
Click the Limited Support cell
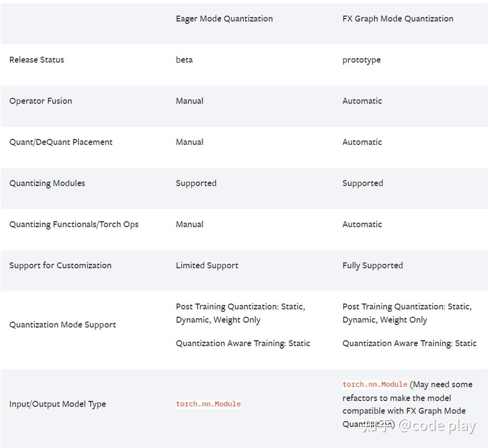(207, 265)
